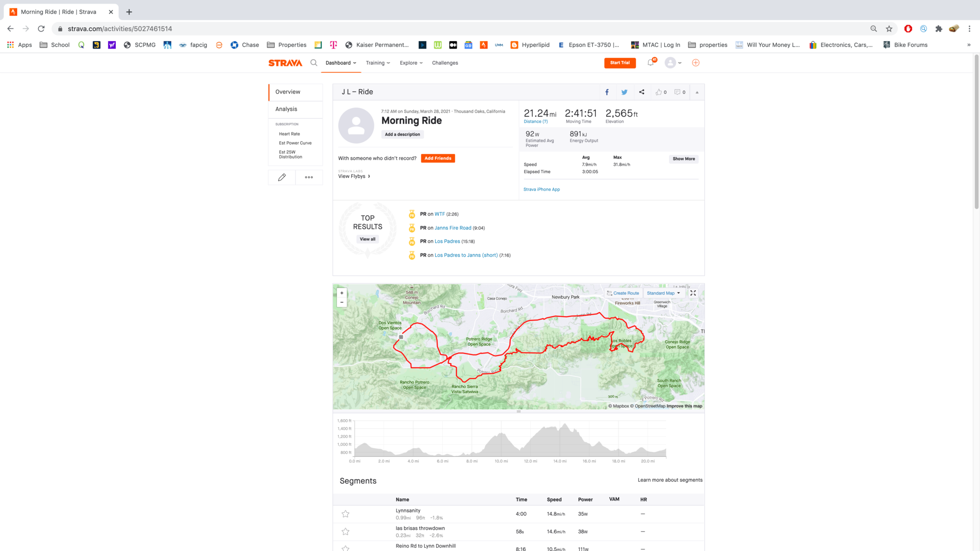Image resolution: width=980 pixels, height=551 pixels.
Task: Open the Strava iPhone App link
Action: (x=542, y=189)
